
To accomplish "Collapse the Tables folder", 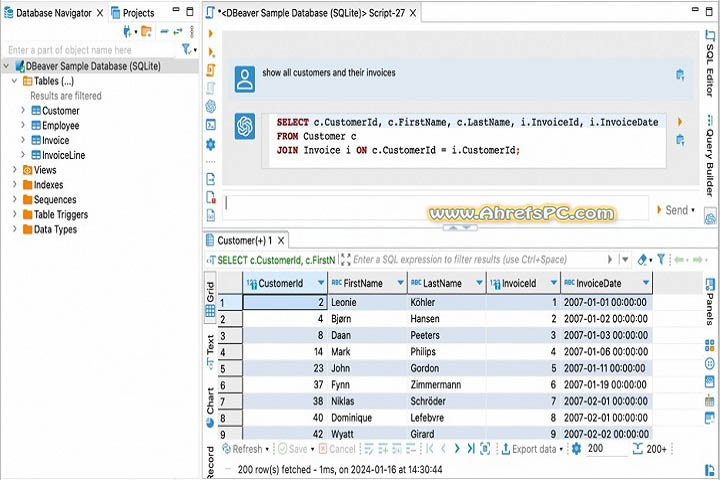I will coord(15,81).
